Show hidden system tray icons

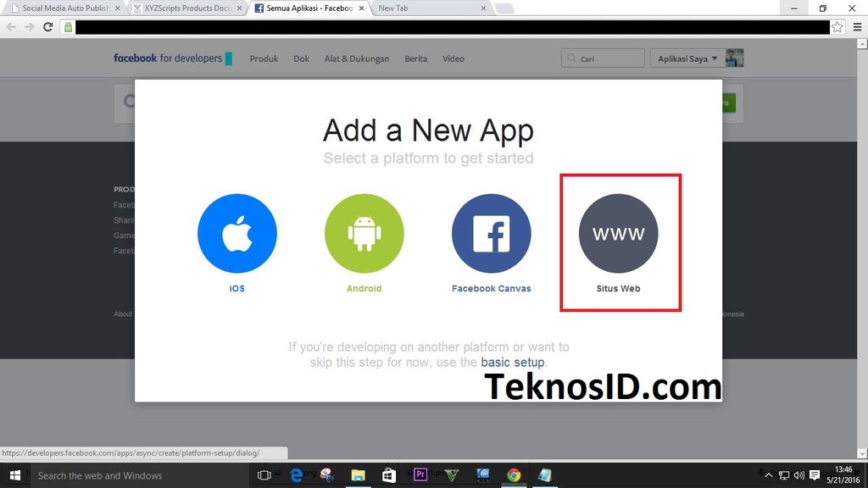point(768,475)
